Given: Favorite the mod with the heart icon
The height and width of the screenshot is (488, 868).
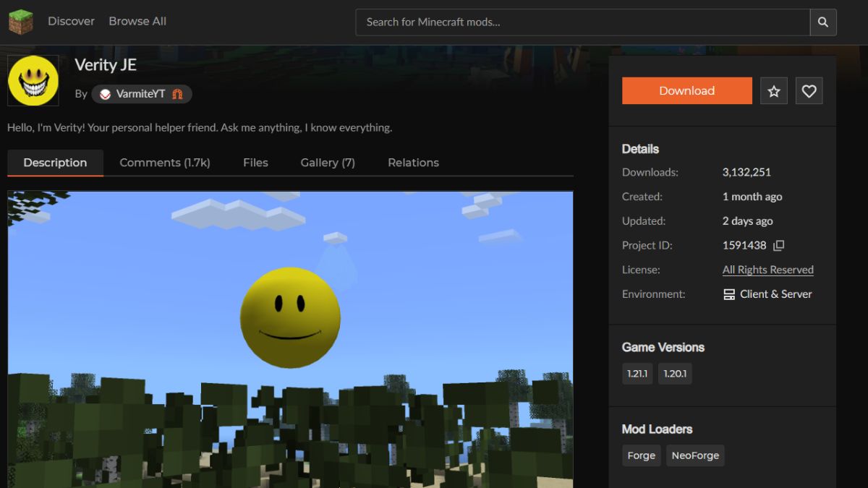Looking at the screenshot, I should pyautogui.click(x=809, y=91).
